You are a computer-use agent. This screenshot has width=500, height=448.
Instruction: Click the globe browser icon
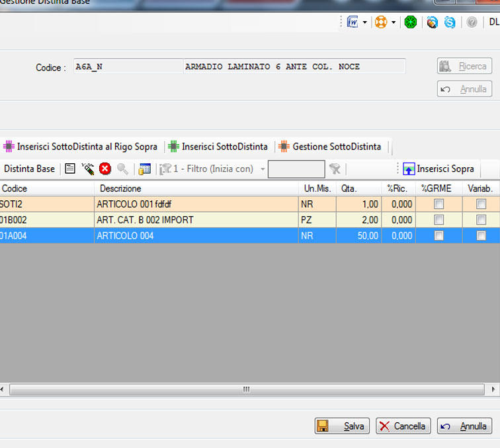(x=432, y=22)
